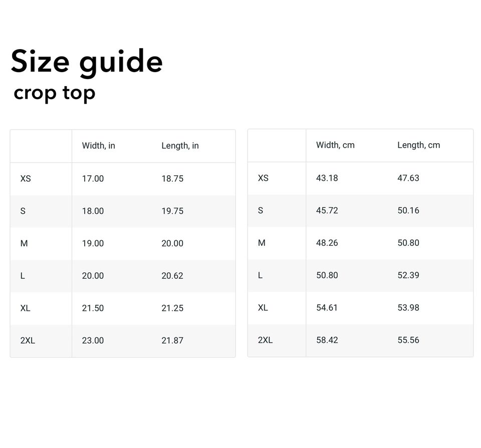Screen dimensions: 481x448
Task: Click the M row label in centimeters table
Action: 262,243
